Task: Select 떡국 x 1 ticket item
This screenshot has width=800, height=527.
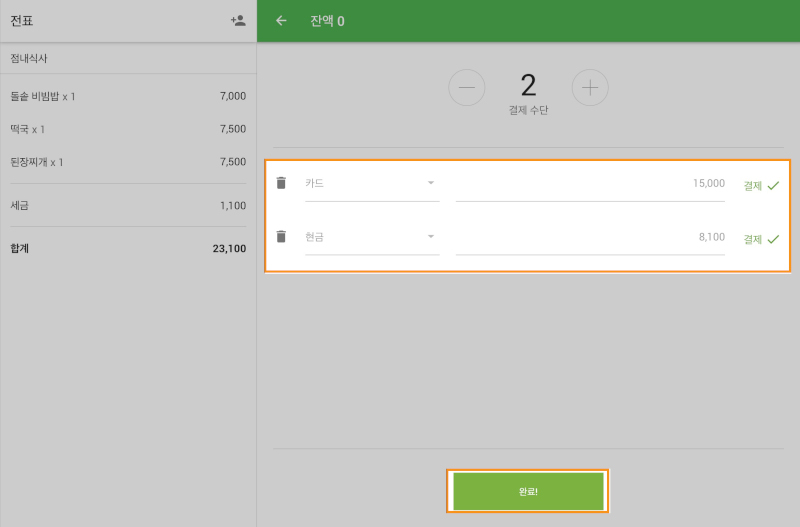Action: coord(127,129)
